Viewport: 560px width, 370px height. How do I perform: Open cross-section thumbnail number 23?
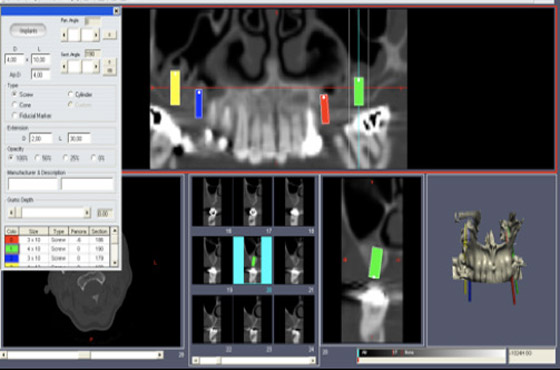click(x=253, y=320)
